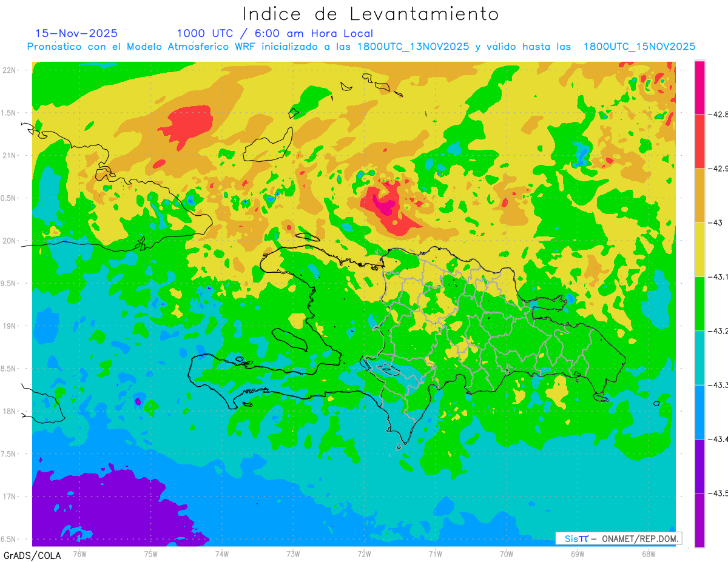Click the blue swatch in the color legend

pos(699,412)
